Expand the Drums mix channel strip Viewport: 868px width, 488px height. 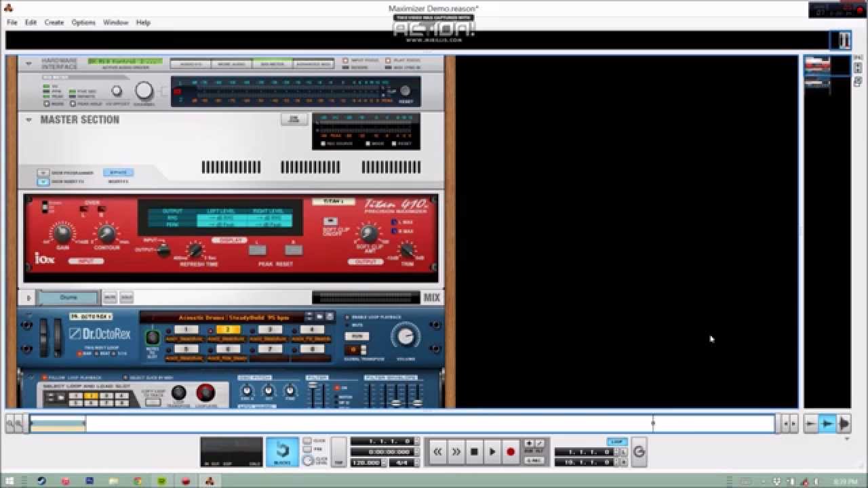(28, 298)
